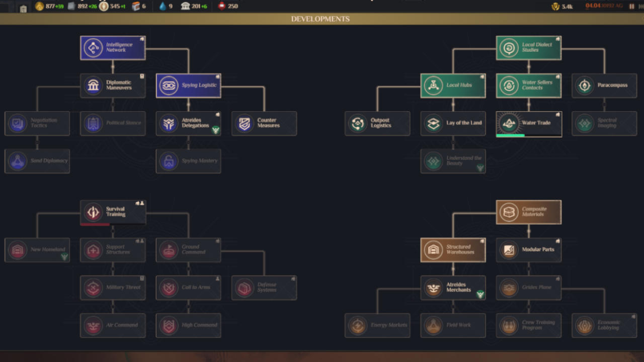
Task: Click the Negotiation Tactics node
Action: (x=37, y=123)
